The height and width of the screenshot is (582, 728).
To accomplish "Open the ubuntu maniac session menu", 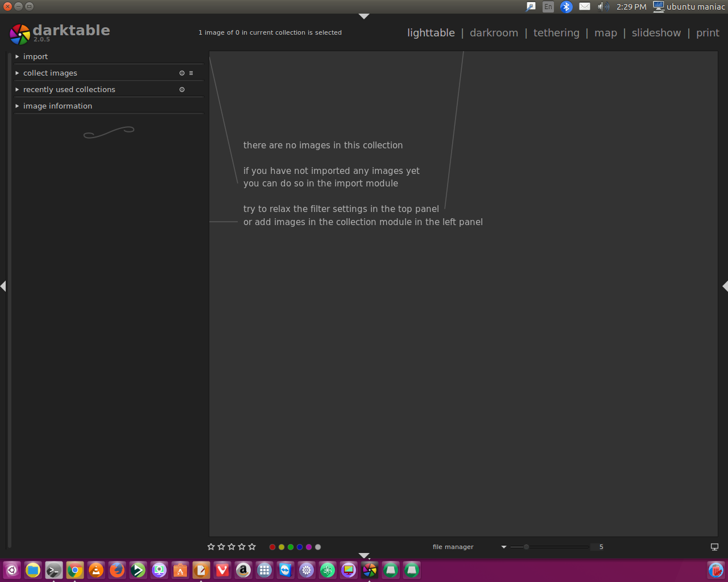I will point(689,7).
